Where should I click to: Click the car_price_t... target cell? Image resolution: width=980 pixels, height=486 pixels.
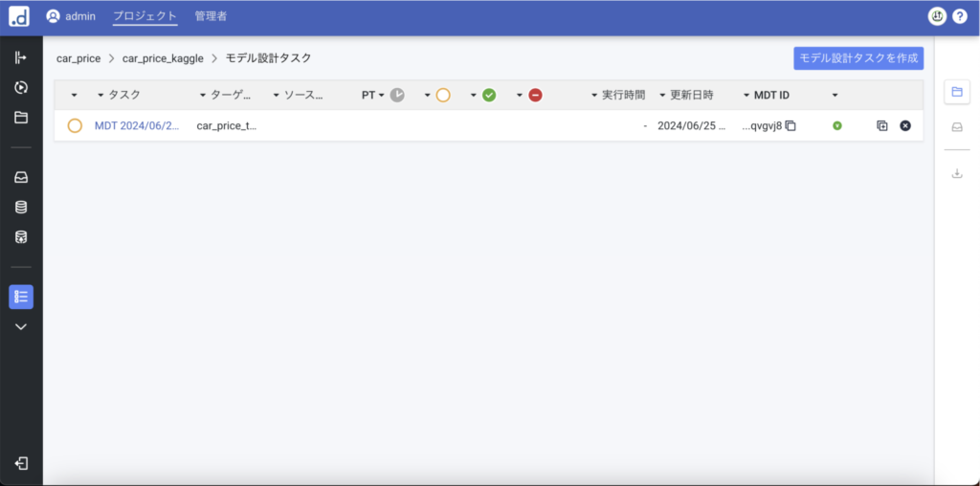tap(227, 125)
